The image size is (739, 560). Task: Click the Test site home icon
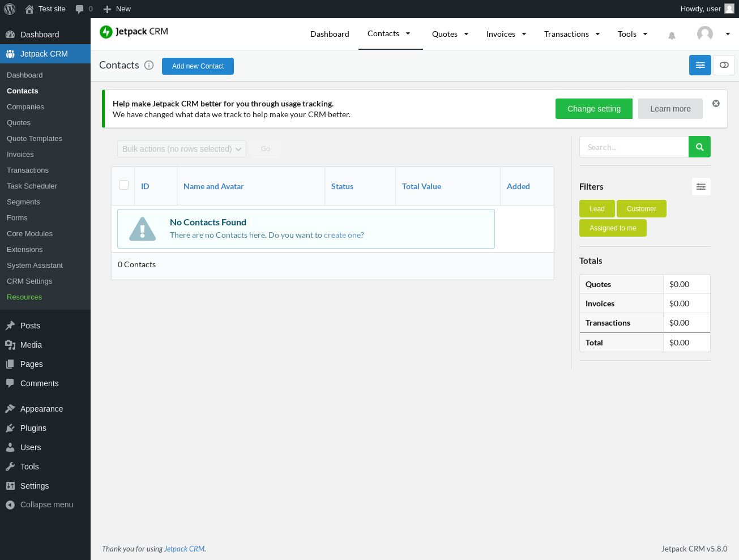[29, 9]
